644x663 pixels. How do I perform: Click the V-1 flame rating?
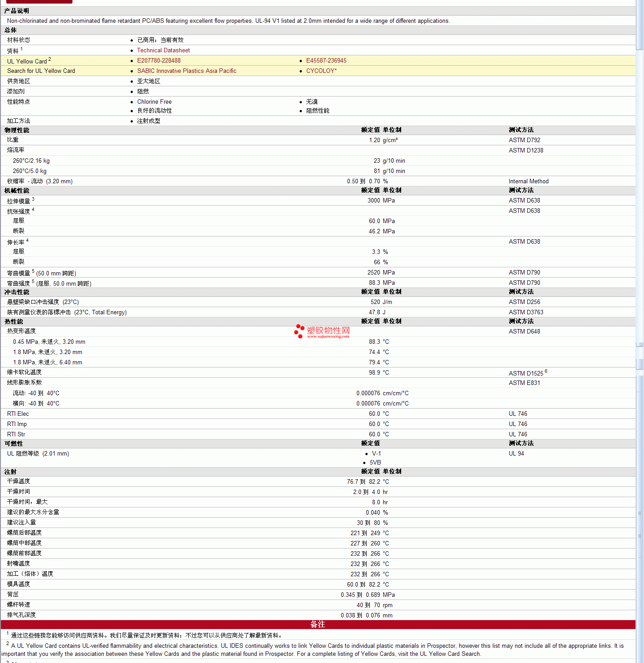pos(377,454)
